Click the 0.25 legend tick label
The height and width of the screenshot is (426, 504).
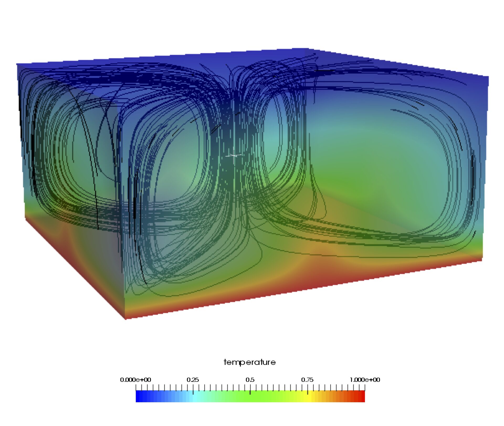pyautogui.click(x=193, y=380)
